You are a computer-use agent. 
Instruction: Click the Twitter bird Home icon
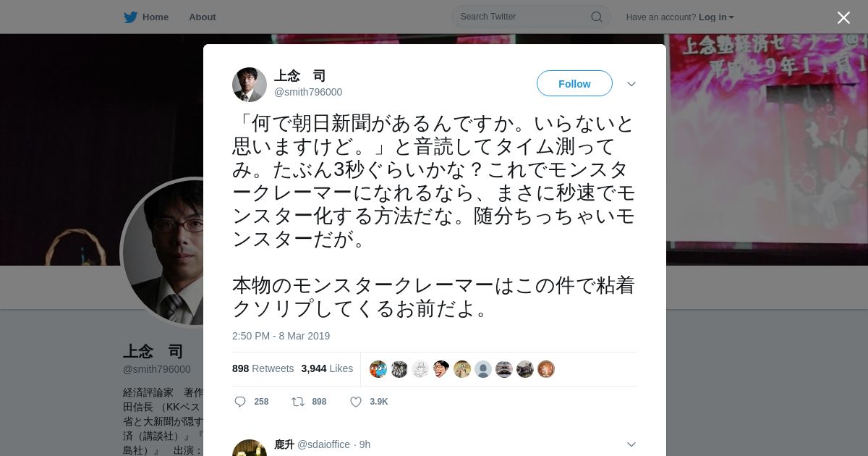pos(130,17)
